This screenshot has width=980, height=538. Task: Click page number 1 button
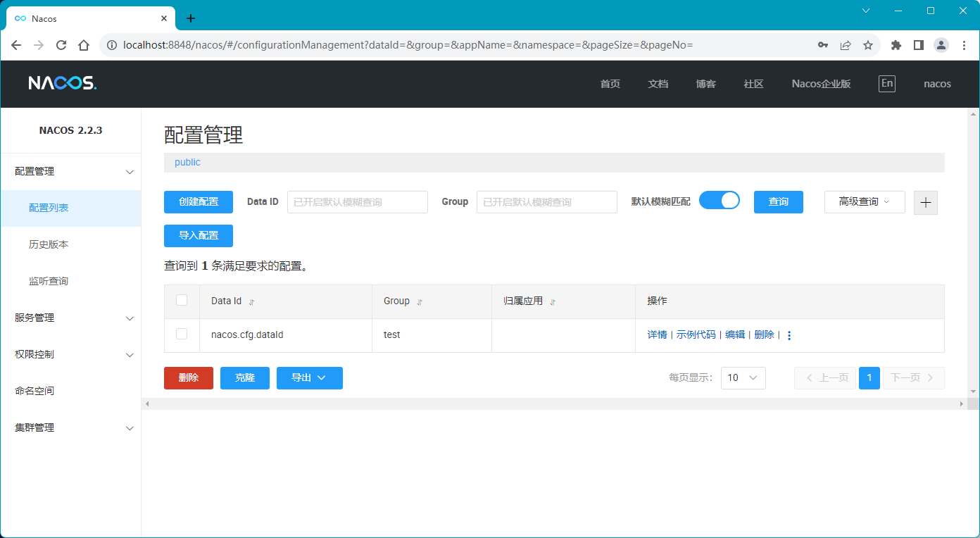tap(869, 377)
